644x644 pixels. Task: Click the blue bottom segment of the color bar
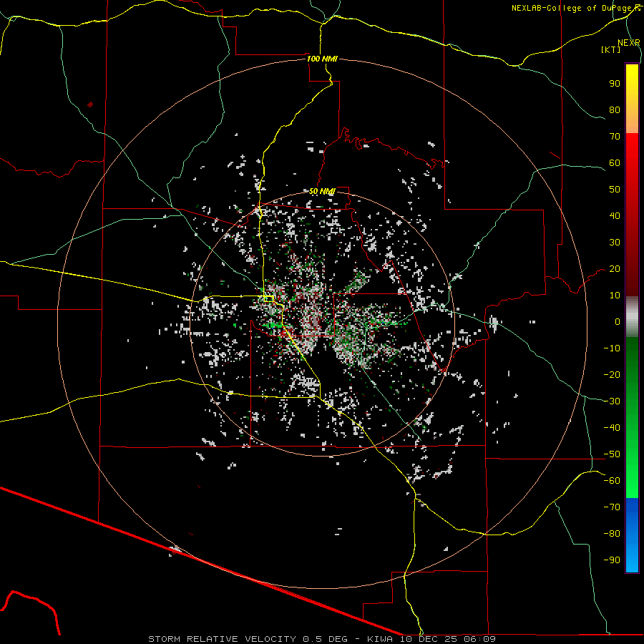click(632, 535)
